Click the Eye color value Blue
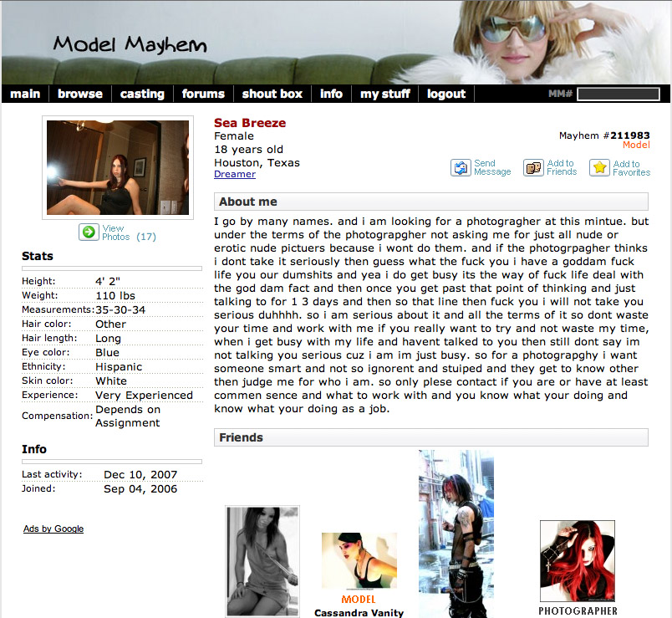Viewport: 672px width, 618px height. (107, 352)
